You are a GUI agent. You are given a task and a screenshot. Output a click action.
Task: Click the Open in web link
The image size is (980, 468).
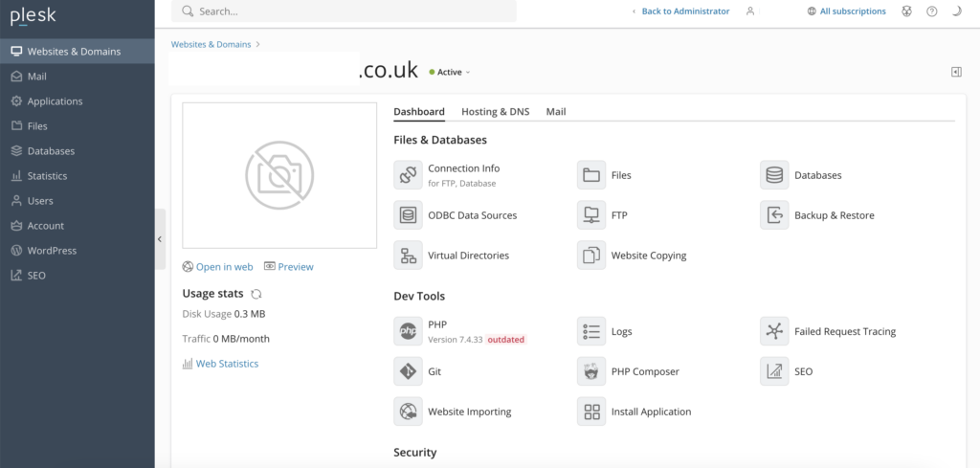pos(217,267)
